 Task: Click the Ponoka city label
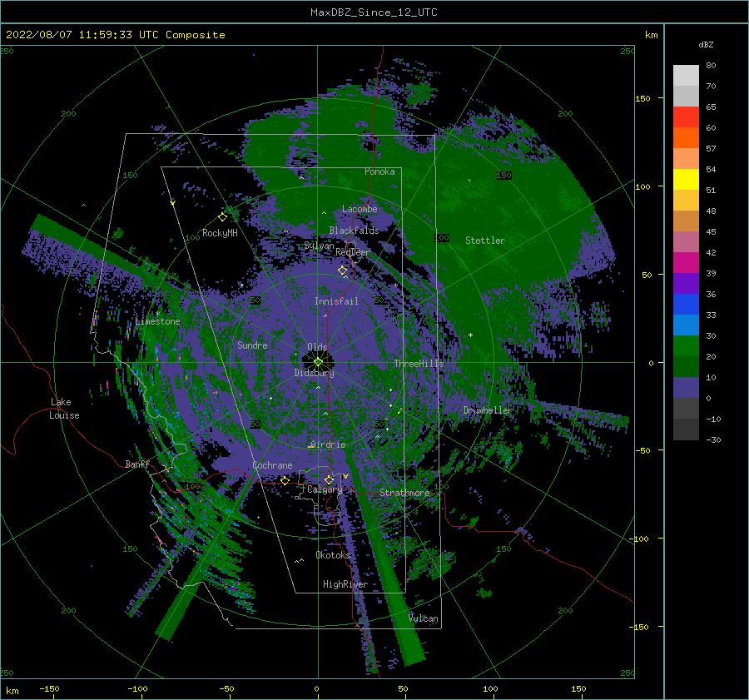379,171
